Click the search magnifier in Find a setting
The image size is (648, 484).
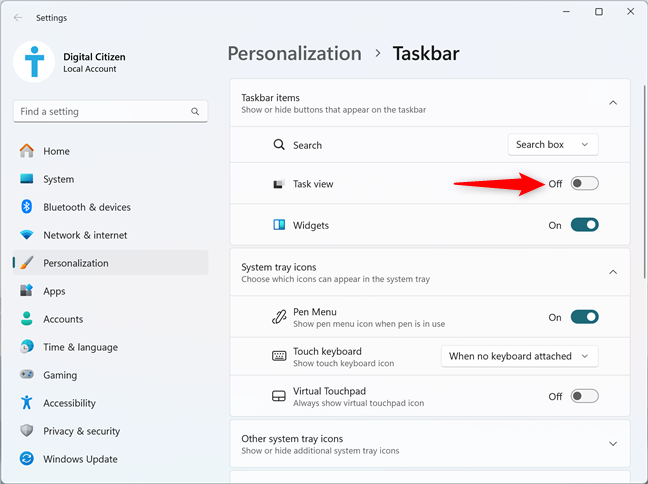(x=195, y=111)
